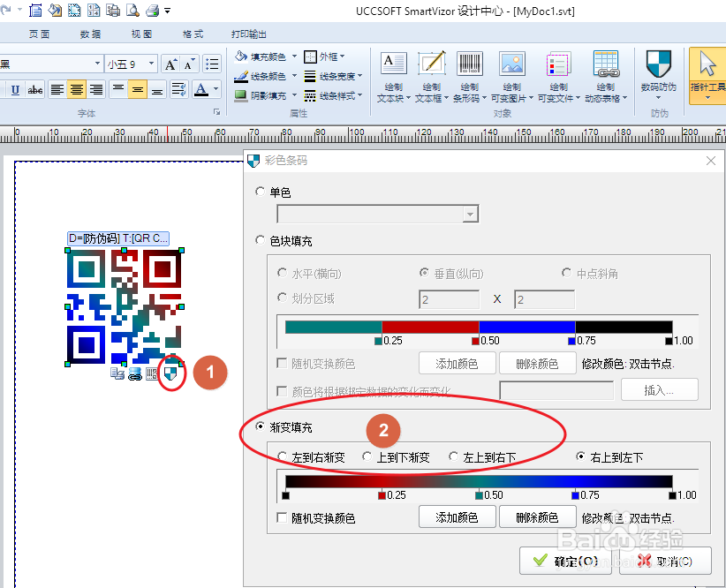Select 绘制条形码 barcode tool
This screenshot has width=726, height=588.
tap(470, 77)
